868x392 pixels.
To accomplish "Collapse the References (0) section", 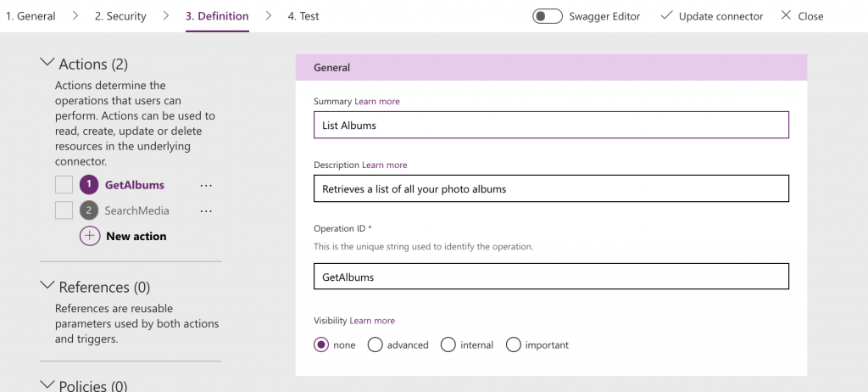I will [47, 287].
